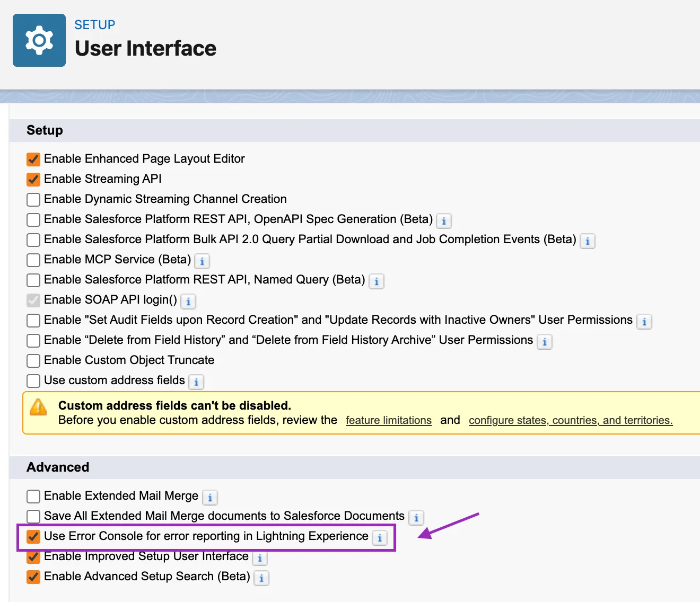This screenshot has height=602, width=700.
Task: Uncheck Enable Enhanced Page Layout Editor
Action: pyautogui.click(x=33, y=159)
